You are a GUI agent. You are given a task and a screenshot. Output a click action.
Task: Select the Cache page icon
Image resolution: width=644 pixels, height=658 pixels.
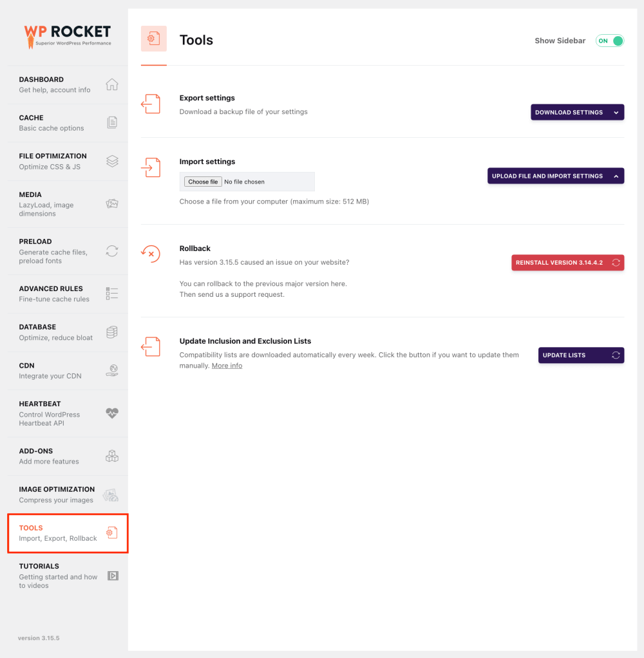(x=112, y=122)
